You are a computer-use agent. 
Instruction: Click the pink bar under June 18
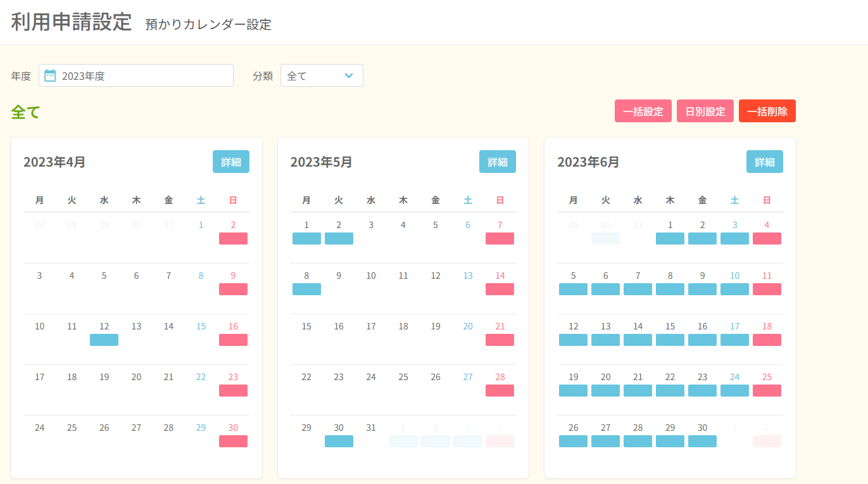767,340
